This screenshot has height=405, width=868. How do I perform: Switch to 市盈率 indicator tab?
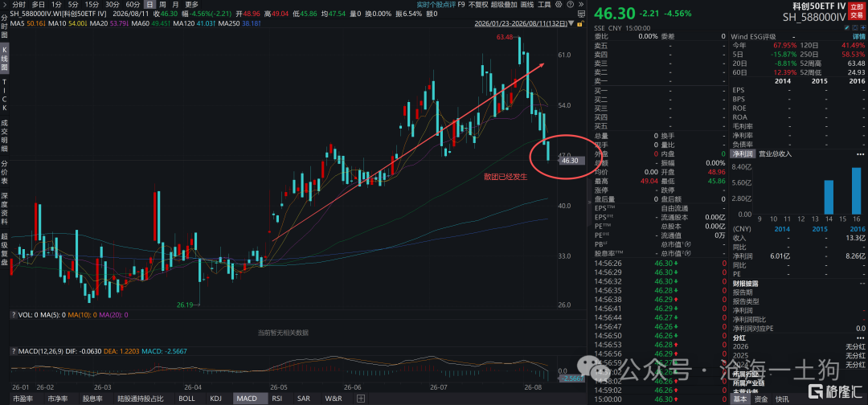pyautogui.click(x=23, y=398)
